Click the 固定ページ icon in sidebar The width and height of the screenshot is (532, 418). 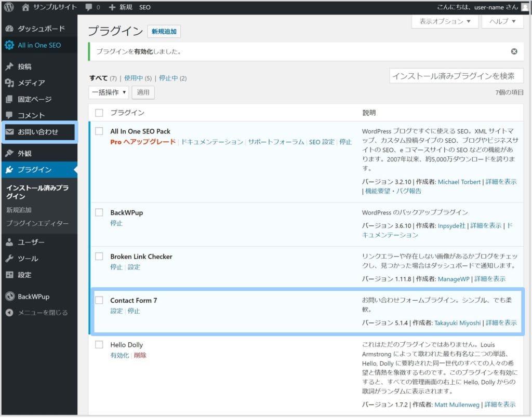pos(9,99)
